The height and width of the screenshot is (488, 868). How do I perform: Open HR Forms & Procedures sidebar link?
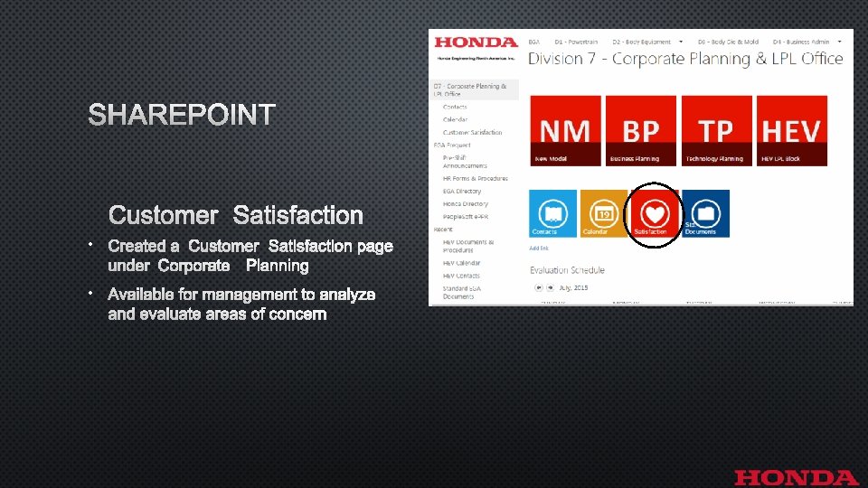pos(475,179)
